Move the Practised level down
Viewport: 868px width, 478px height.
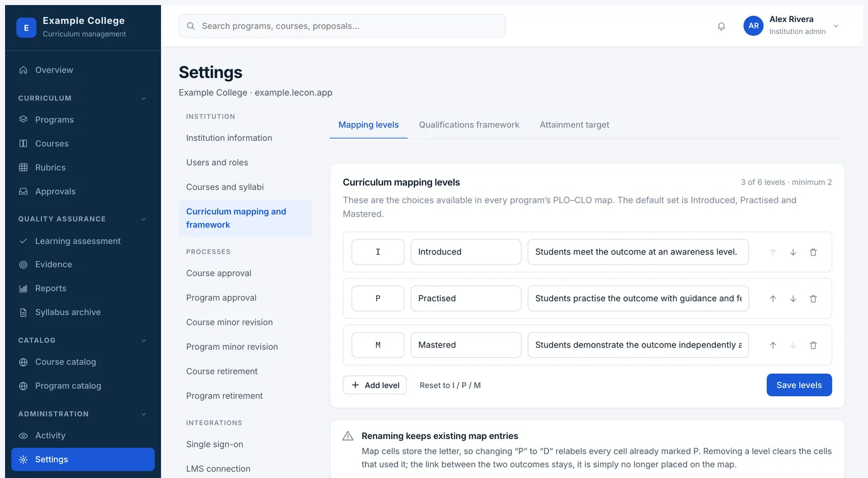click(793, 299)
